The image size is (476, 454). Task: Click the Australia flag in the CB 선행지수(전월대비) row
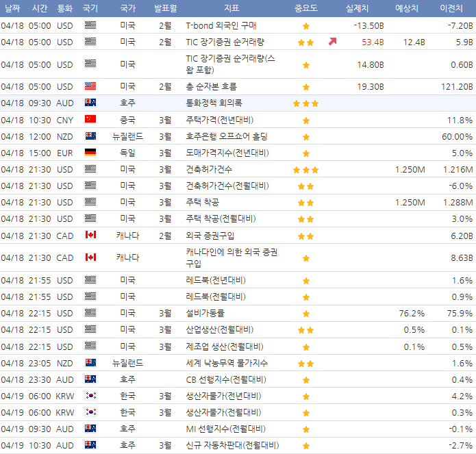pos(90,379)
